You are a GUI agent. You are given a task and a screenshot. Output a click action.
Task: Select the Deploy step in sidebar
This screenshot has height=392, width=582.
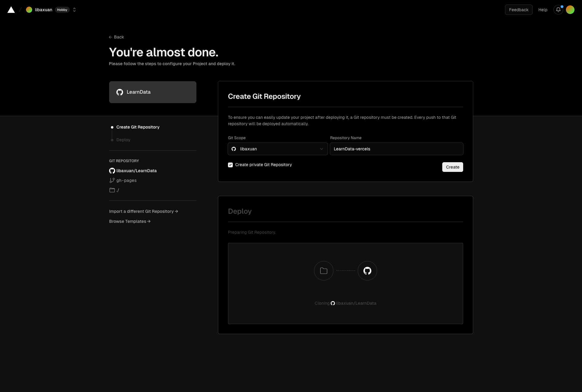pos(123,140)
